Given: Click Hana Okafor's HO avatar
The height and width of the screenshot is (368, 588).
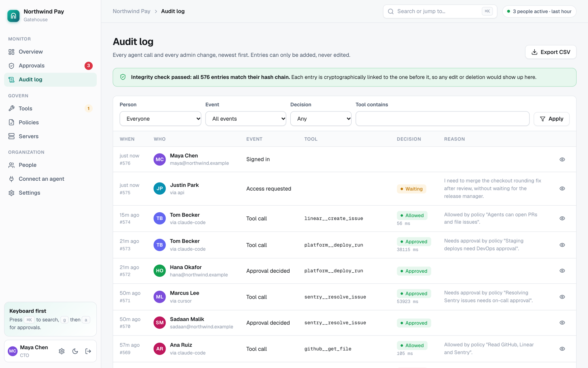Looking at the screenshot, I should [x=159, y=271].
